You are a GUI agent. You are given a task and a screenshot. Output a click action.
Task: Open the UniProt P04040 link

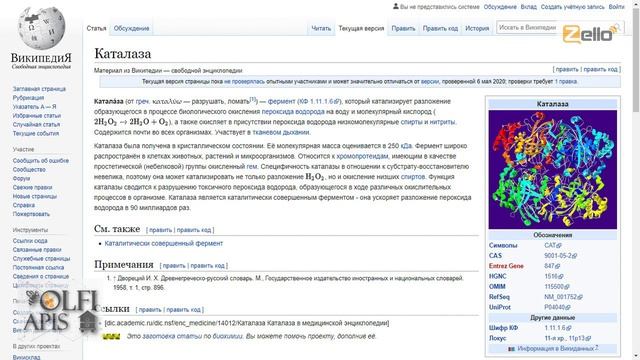coord(557,307)
